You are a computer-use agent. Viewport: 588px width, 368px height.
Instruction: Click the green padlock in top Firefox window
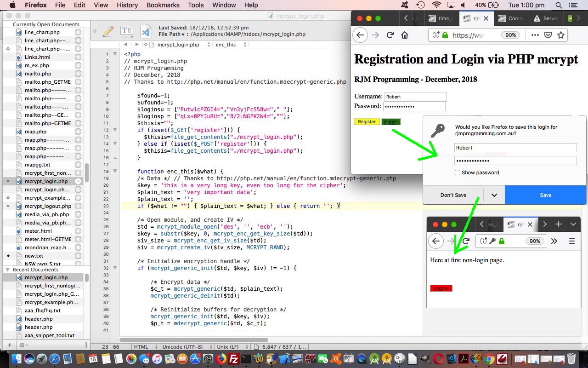[445, 35]
